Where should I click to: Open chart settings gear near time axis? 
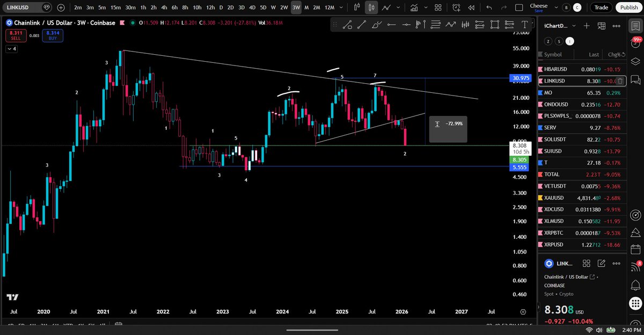coord(523,311)
